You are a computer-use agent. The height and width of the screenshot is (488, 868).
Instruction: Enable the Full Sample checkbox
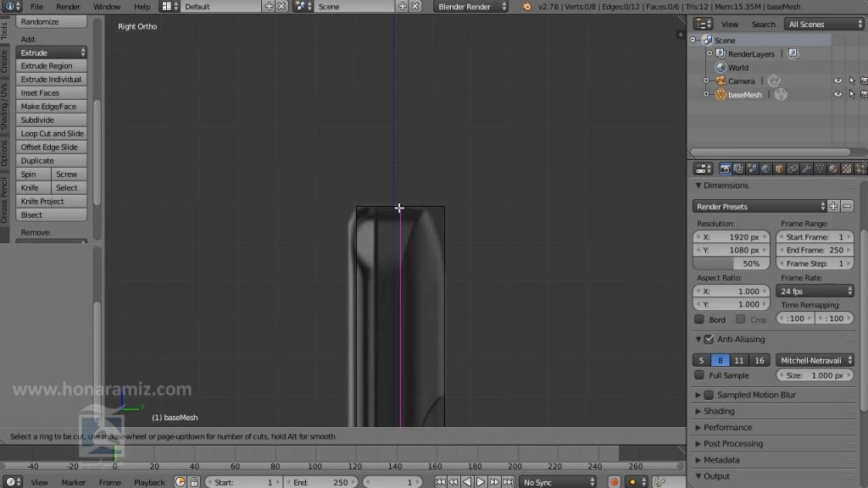pos(699,375)
